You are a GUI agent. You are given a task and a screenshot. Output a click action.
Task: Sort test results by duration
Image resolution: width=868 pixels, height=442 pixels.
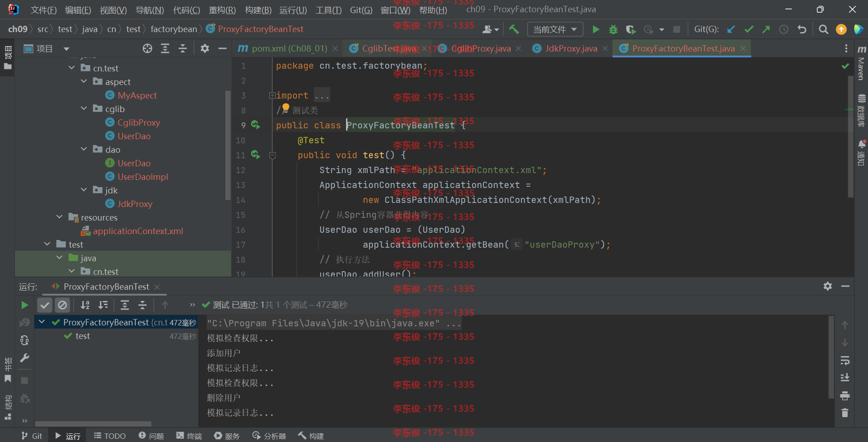pyautogui.click(x=103, y=305)
